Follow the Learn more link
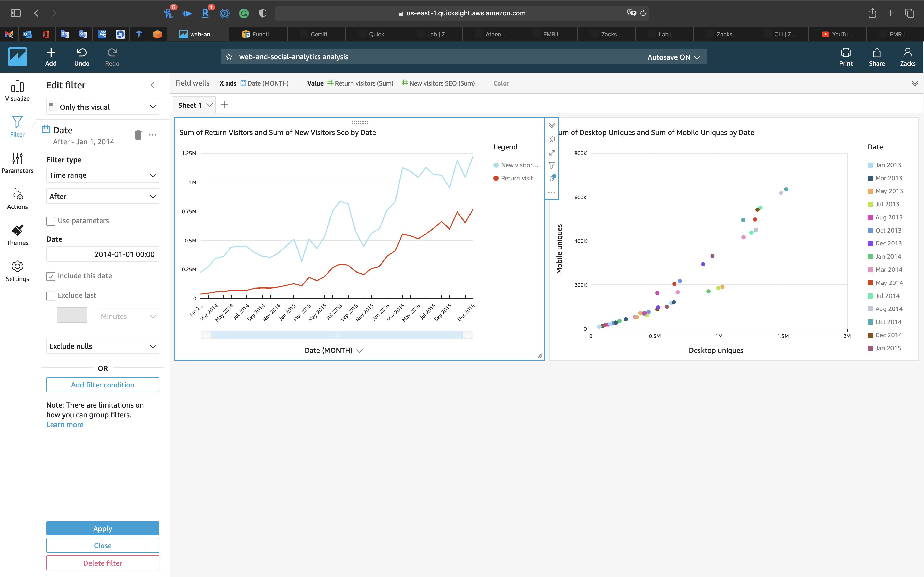Image resolution: width=924 pixels, height=577 pixels. pos(65,425)
